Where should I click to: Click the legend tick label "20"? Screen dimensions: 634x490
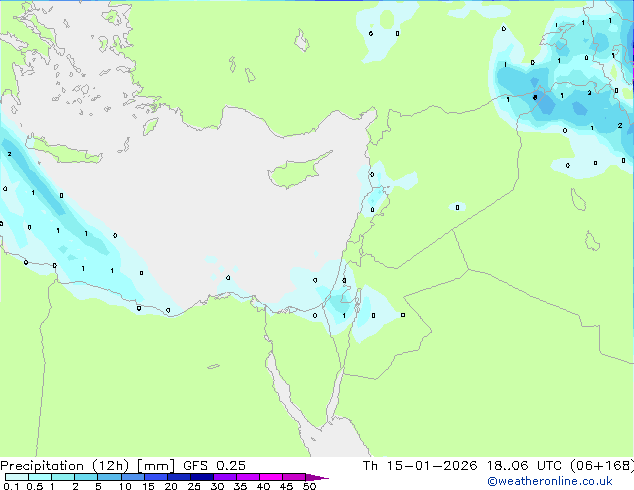pyautogui.click(x=171, y=486)
